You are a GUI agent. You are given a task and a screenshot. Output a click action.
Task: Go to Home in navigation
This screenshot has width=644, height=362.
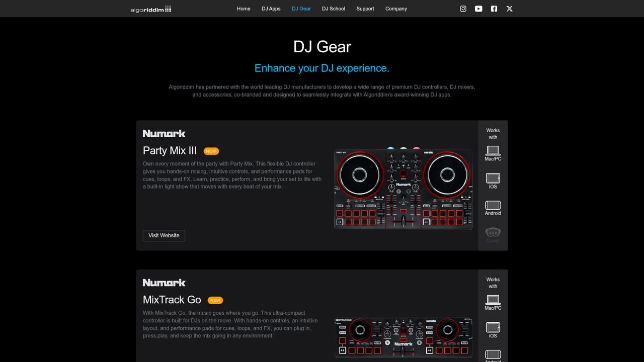(x=244, y=9)
